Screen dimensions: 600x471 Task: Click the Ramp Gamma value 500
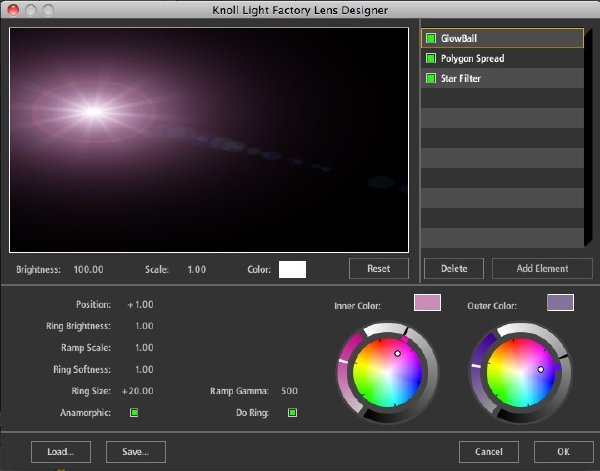pyautogui.click(x=289, y=391)
